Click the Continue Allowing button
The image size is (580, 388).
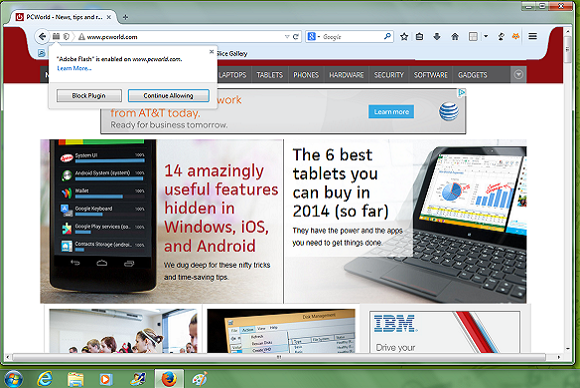pyautogui.click(x=168, y=95)
